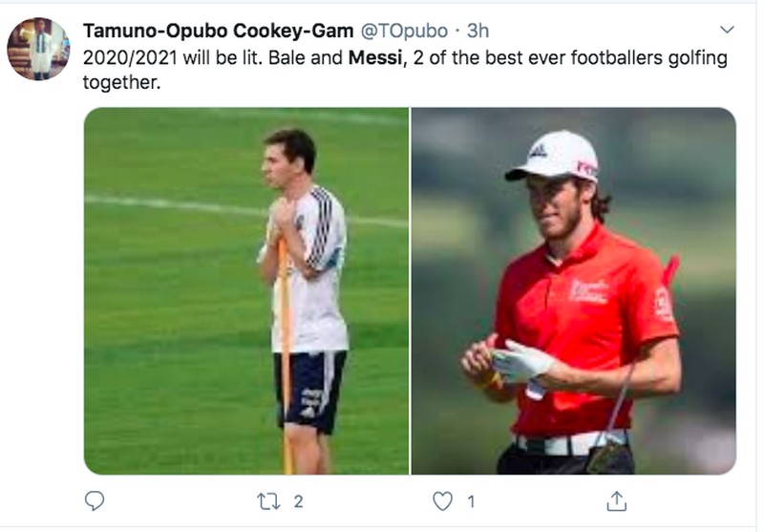This screenshot has height=532, width=764.
Task: Click the like count number 1
Action: [x=470, y=500]
